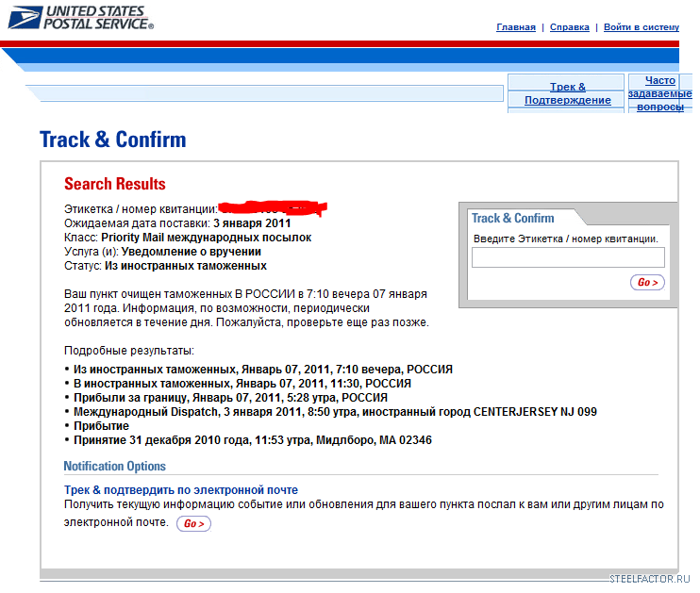Click the UNITED STATES POSTAL SERVICE wordmark text

(x=99, y=17)
